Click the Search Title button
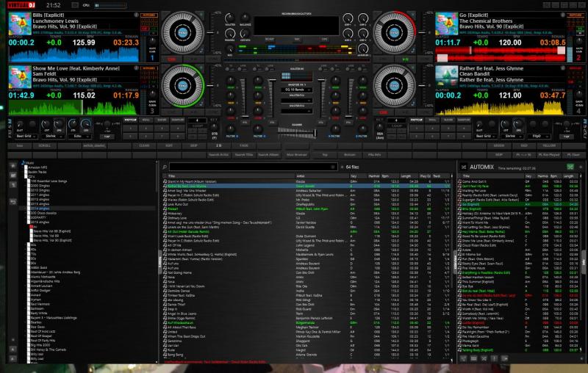Viewport: 588px width, 373px height. click(x=244, y=155)
